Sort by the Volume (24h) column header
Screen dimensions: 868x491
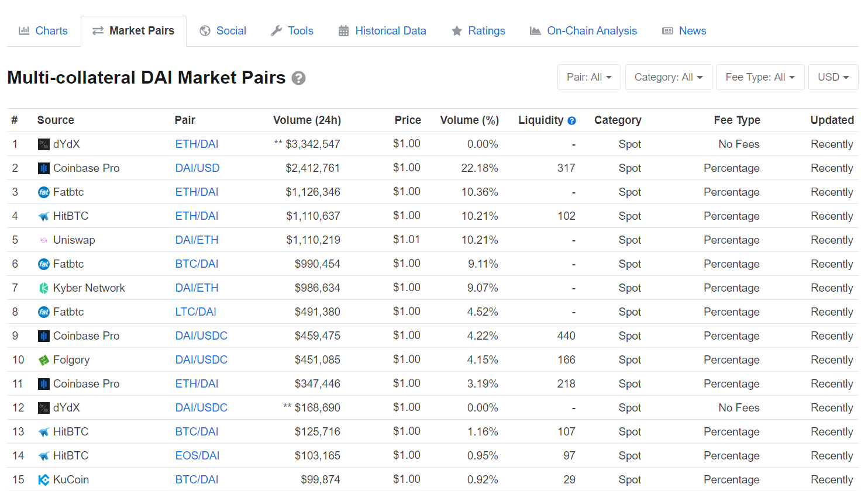(306, 120)
